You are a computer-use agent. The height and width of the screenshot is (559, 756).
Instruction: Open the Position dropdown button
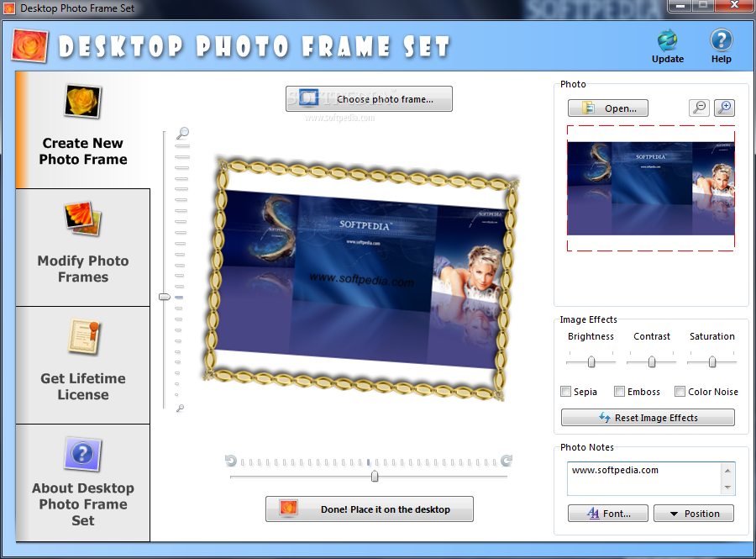(694, 513)
